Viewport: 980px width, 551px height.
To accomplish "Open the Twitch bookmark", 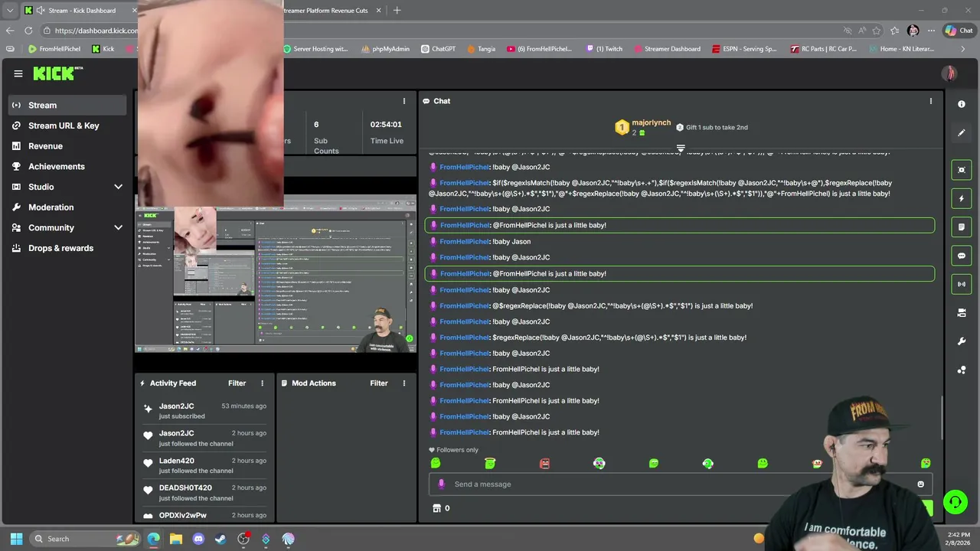I will click(604, 49).
